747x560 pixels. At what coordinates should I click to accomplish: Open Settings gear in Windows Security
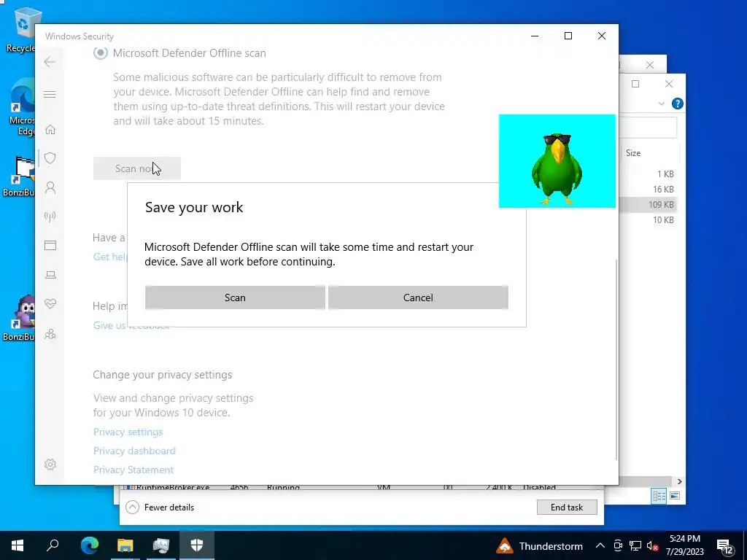[50, 464]
